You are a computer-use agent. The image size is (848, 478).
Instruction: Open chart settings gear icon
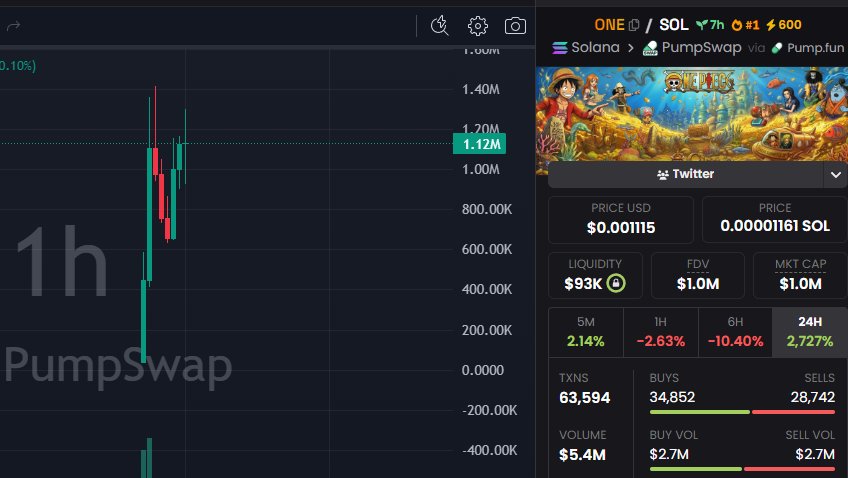point(478,25)
